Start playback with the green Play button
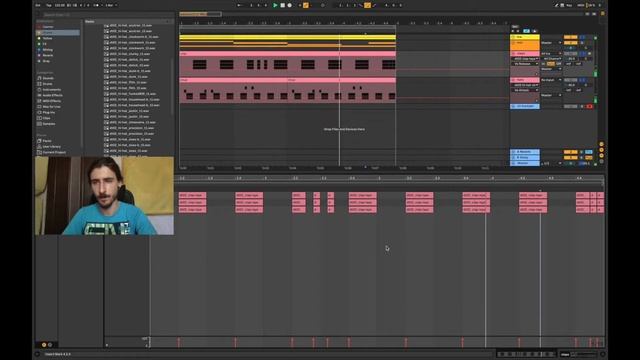 click(275, 5)
